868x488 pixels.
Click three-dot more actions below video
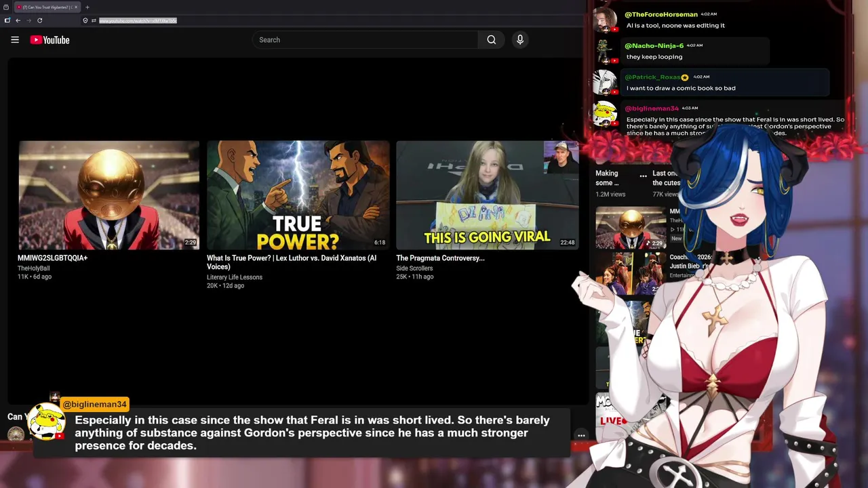(x=581, y=436)
